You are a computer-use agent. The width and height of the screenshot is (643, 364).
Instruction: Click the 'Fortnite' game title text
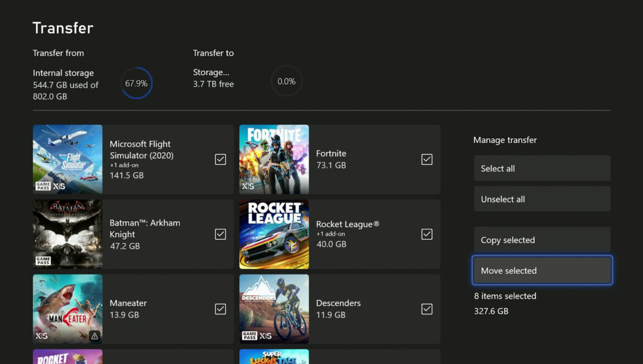(331, 154)
